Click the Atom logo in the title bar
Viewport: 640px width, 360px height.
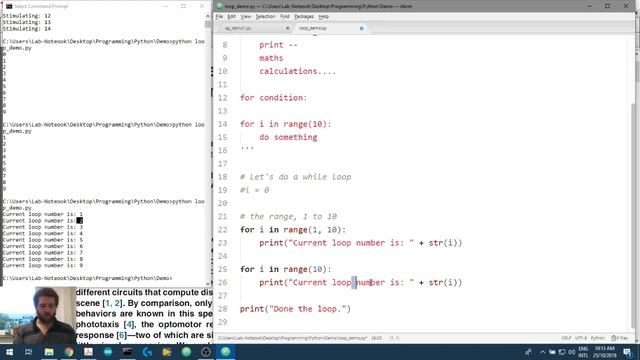220,6
